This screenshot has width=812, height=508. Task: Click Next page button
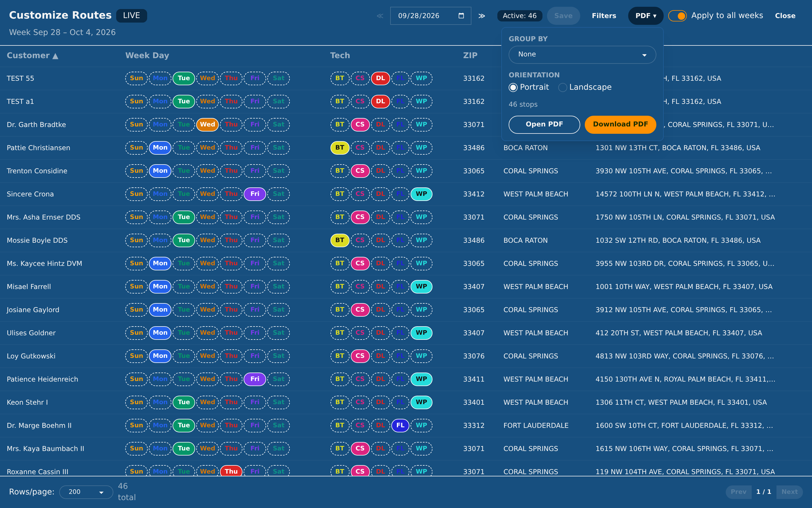tap(789, 492)
